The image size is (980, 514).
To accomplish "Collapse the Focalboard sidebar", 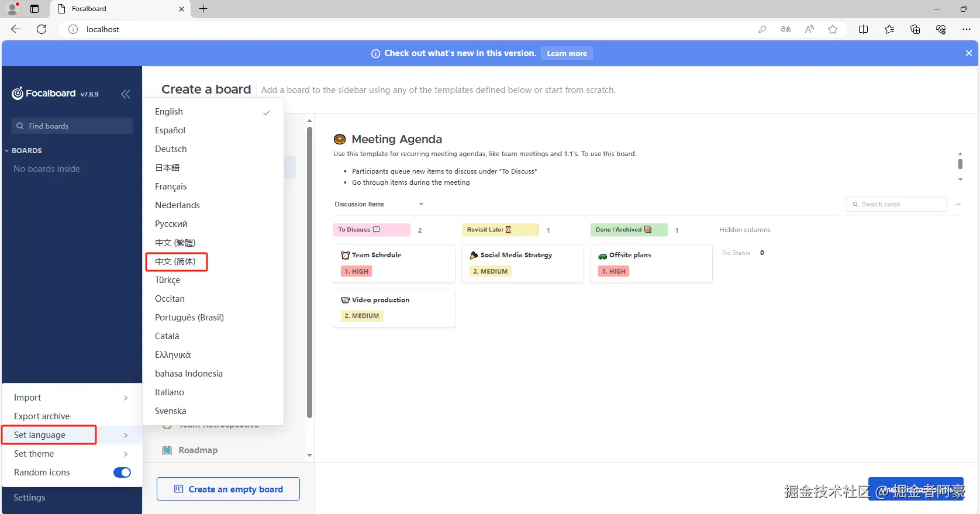I will (x=126, y=94).
